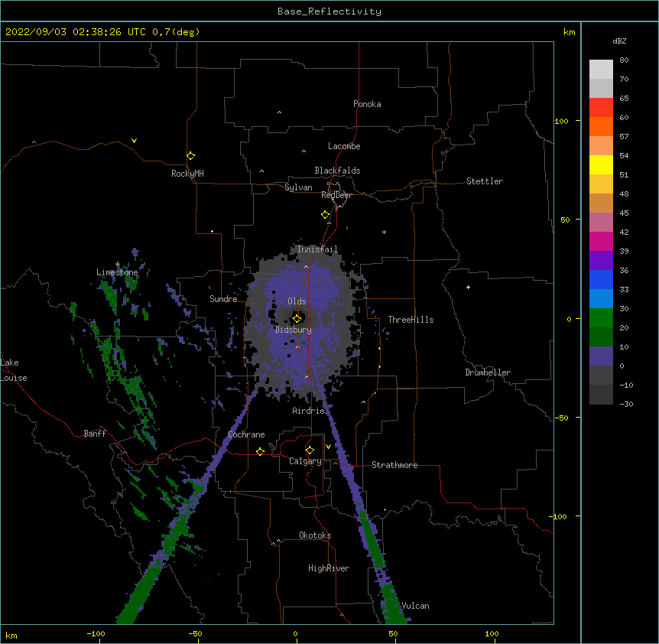Select the yellow 51-54 dBZ legend swatch

click(601, 164)
